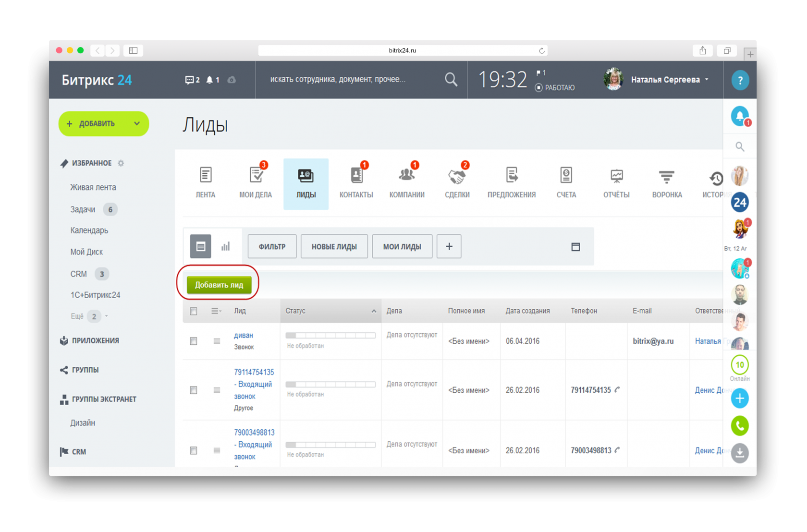Image resolution: width=807 pixels, height=532 pixels.
Task: Click the search icon in right sidebar
Action: (x=740, y=147)
